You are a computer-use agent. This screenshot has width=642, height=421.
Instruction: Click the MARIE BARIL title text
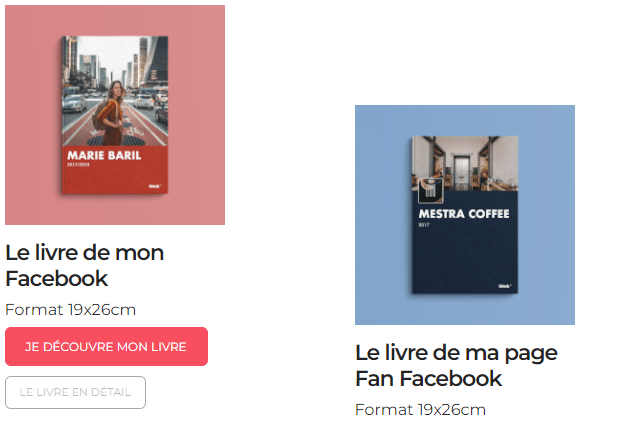point(104,155)
